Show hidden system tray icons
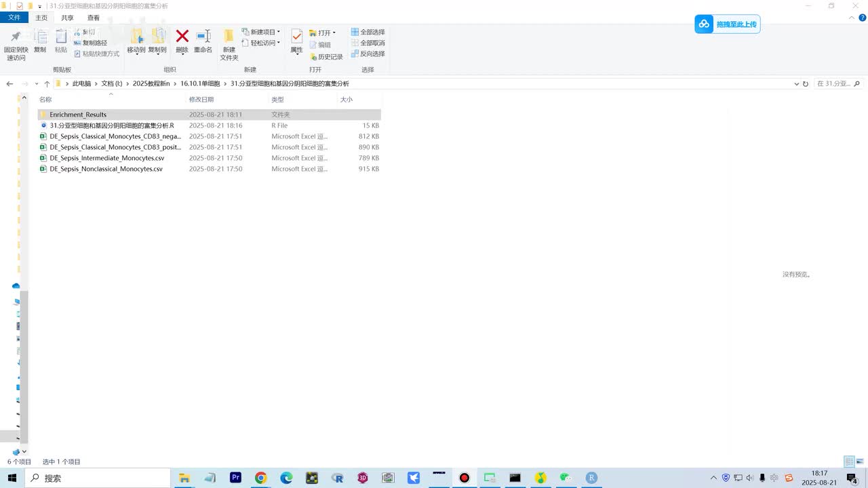868x488 pixels. (713, 478)
